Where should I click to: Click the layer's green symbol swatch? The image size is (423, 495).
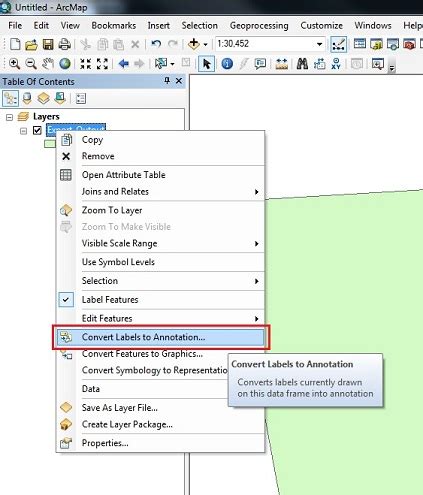(x=50, y=144)
